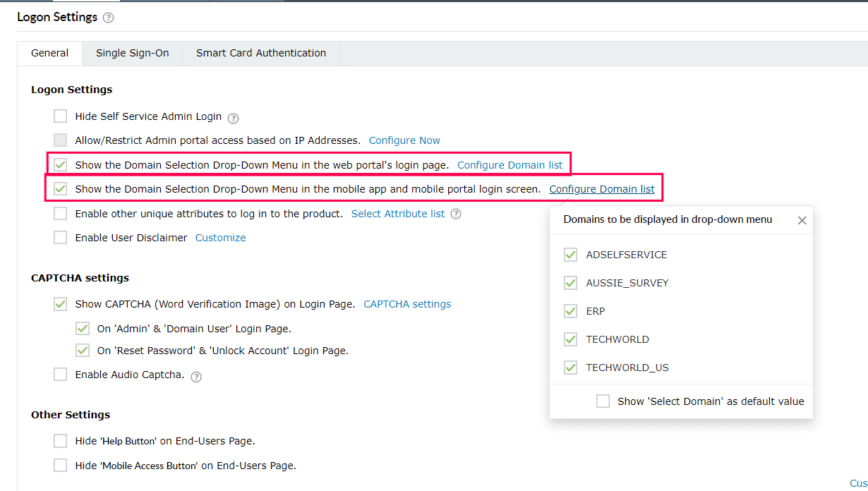The image size is (868, 491).
Task: Check Hide 'Mobile Access Button' on End-Users Page
Action: coord(61,466)
